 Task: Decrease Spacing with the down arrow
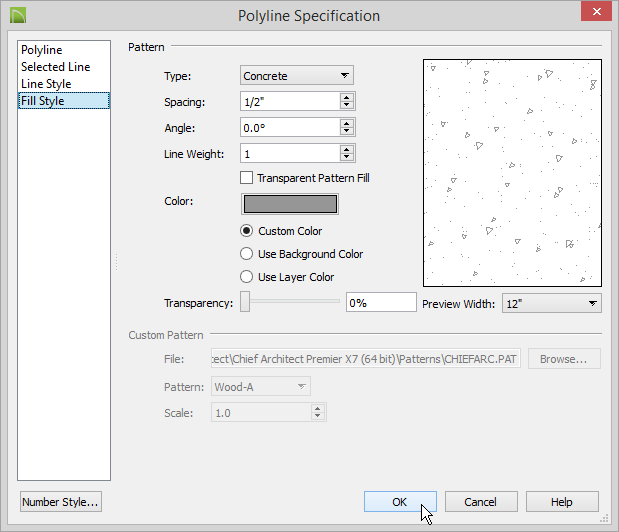point(347,105)
